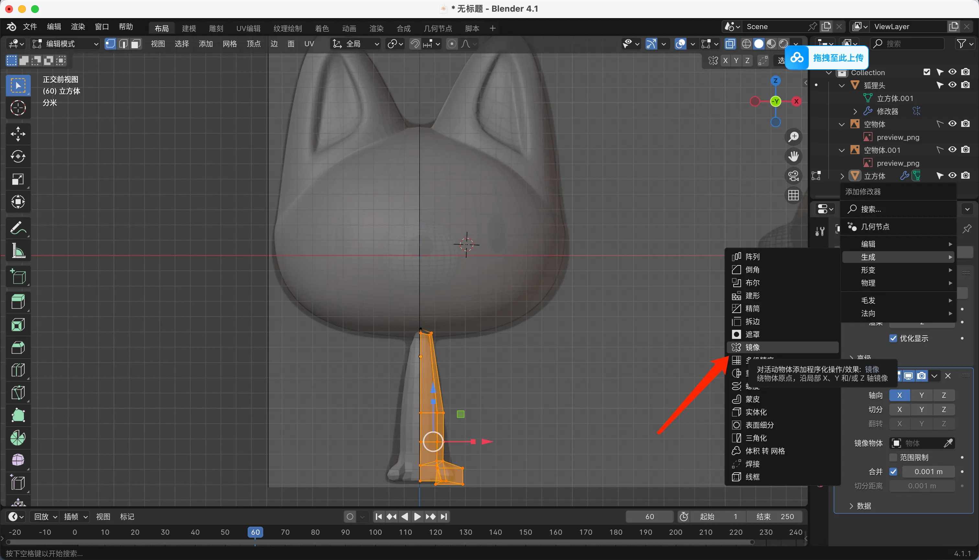This screenshot has width=979, height=560.
Task: Select the Move tool in left toolbar
Action: click(18, 134)
